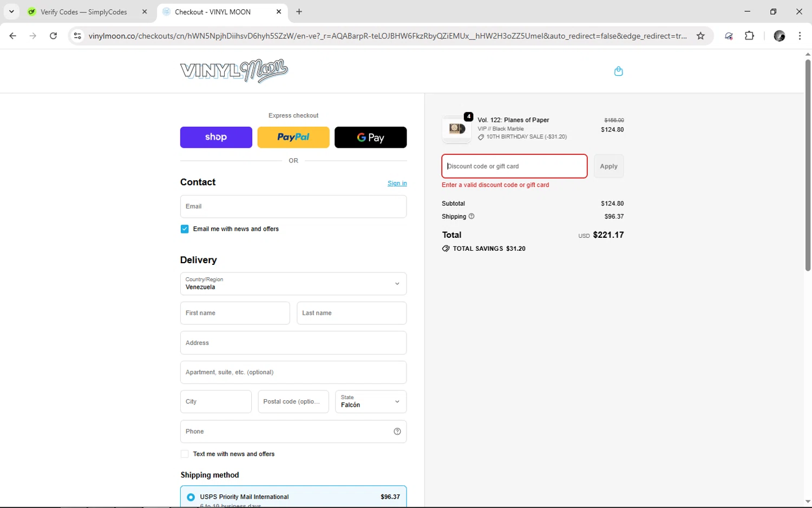The width and height of the screenshot is (812, 508).
Task: Reload the checkout page
Action: point(53,36)
